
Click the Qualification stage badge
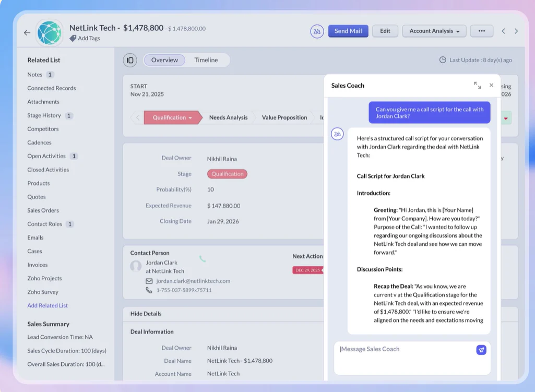click(x=227, y=174)
